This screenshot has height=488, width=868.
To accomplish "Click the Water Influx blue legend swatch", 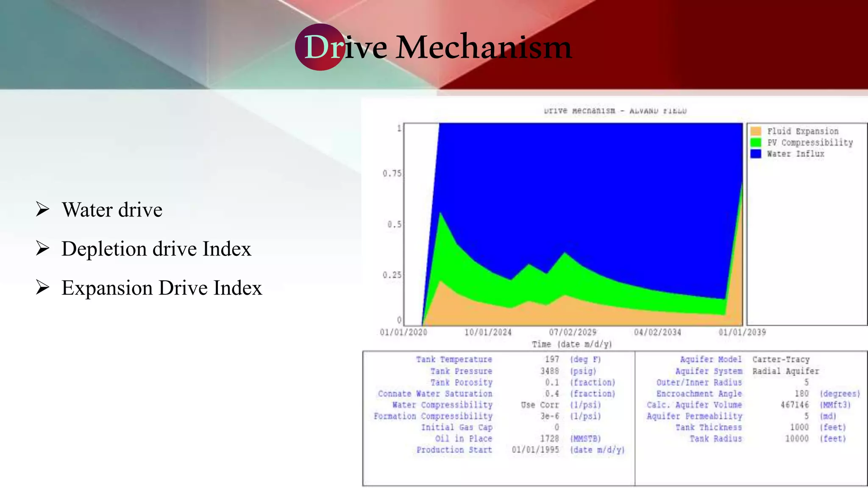I will [x=756, y=154].
